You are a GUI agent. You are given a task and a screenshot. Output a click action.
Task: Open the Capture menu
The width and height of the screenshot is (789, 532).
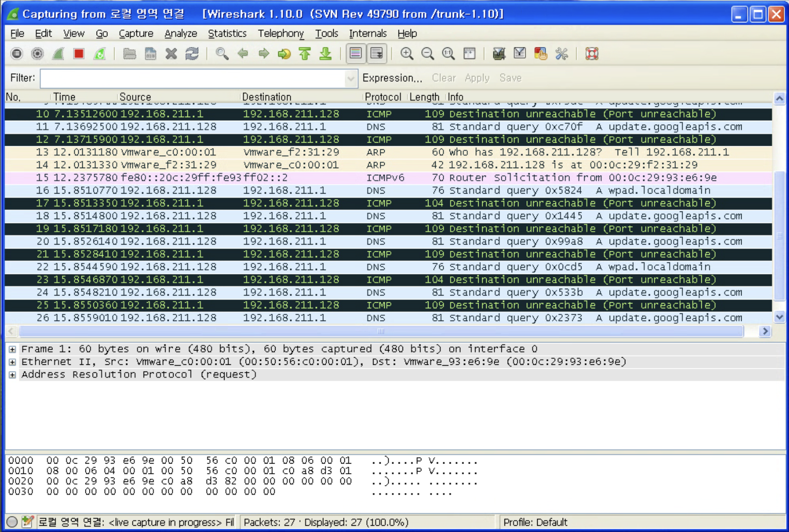pos(136,34)
